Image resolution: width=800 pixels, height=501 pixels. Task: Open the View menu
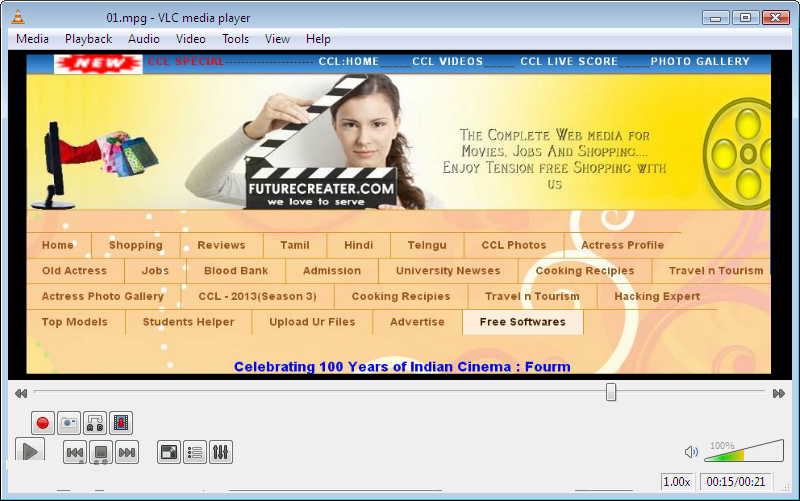pos(278,39)
